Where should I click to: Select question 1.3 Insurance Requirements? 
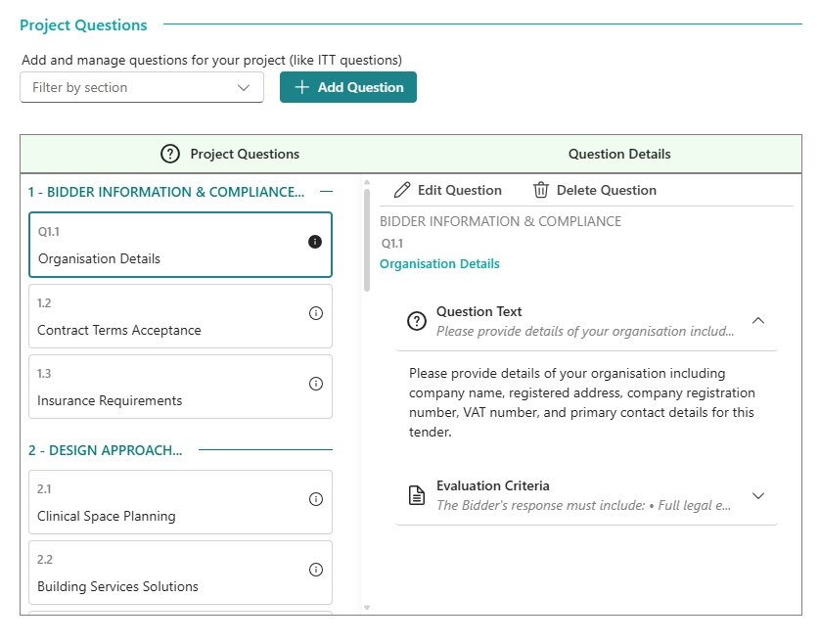(180, 387)
